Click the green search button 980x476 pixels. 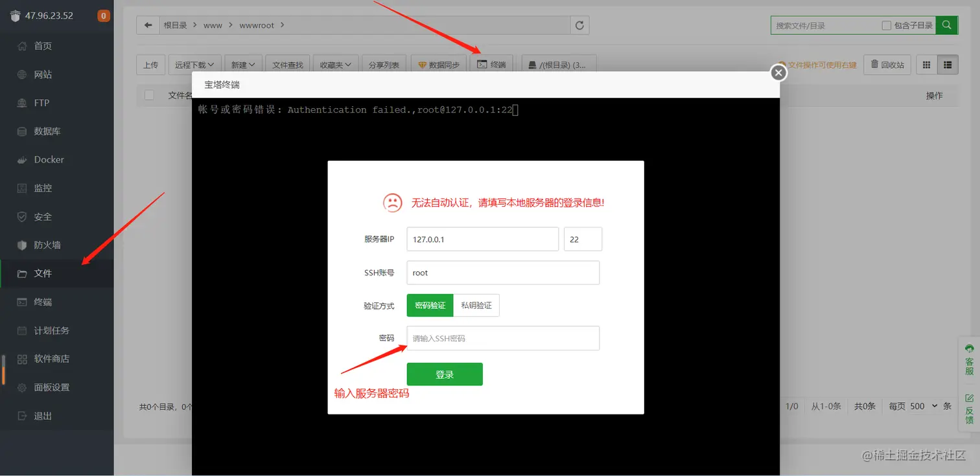[947, 25]
